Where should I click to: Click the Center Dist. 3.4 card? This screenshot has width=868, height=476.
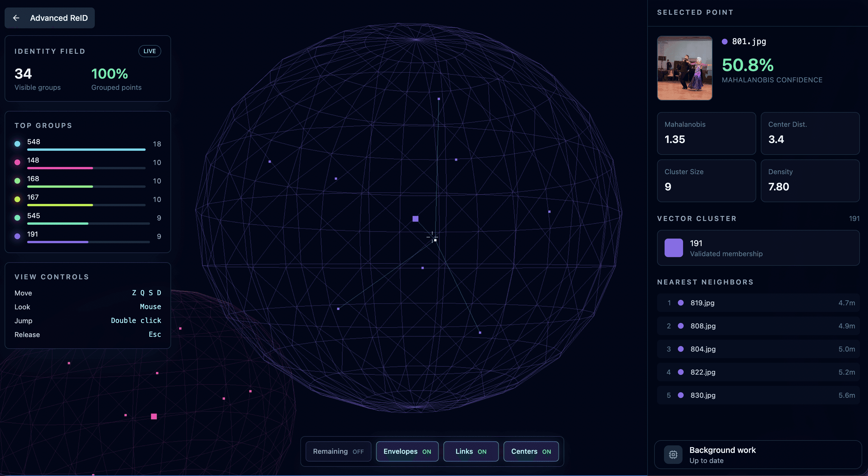point(810,133)
